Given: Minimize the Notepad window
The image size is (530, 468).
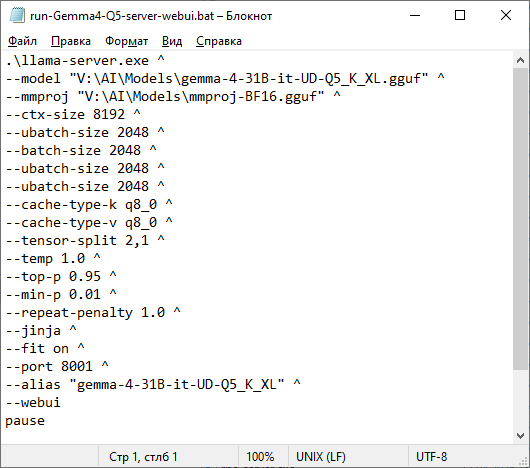Looking at the screenshot, I should 415,16.
